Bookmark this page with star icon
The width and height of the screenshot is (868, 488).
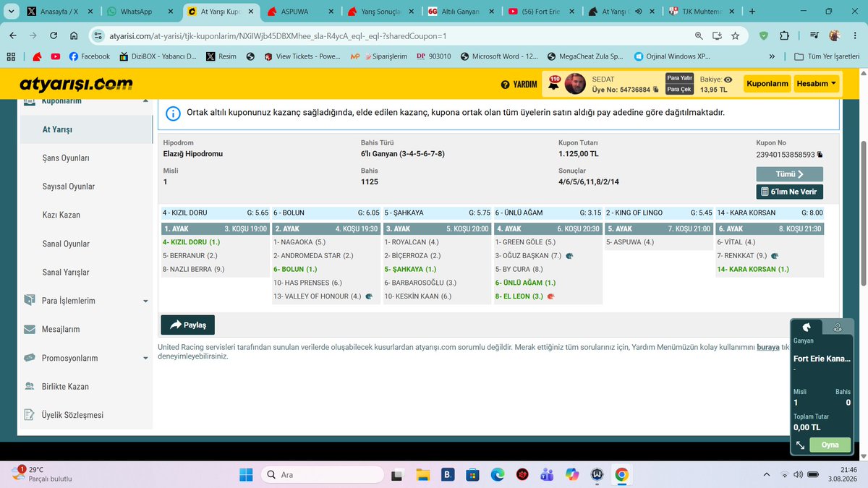[735, 35]
